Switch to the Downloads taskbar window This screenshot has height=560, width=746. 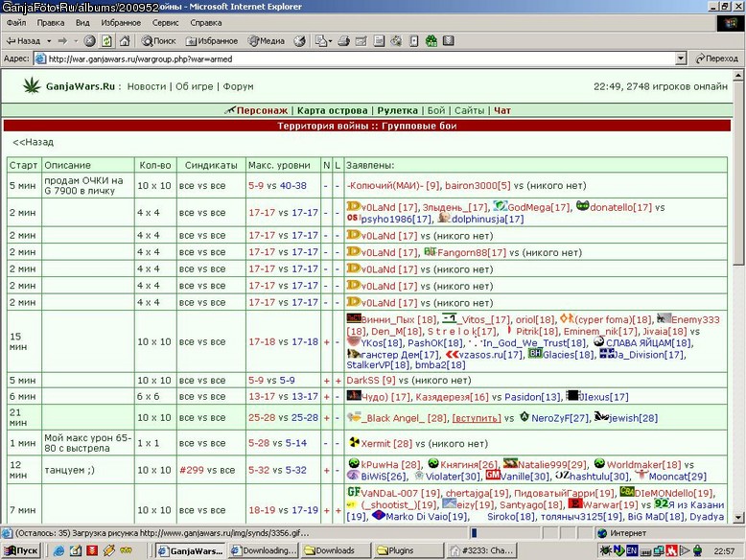[x=336, y=550]
